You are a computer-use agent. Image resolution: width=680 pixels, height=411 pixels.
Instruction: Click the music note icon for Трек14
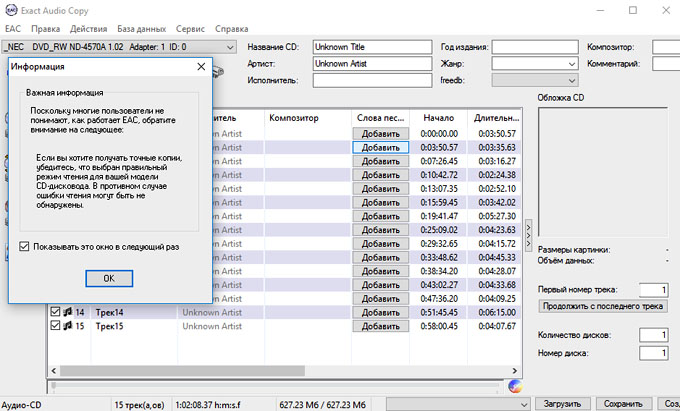[68, 312]
